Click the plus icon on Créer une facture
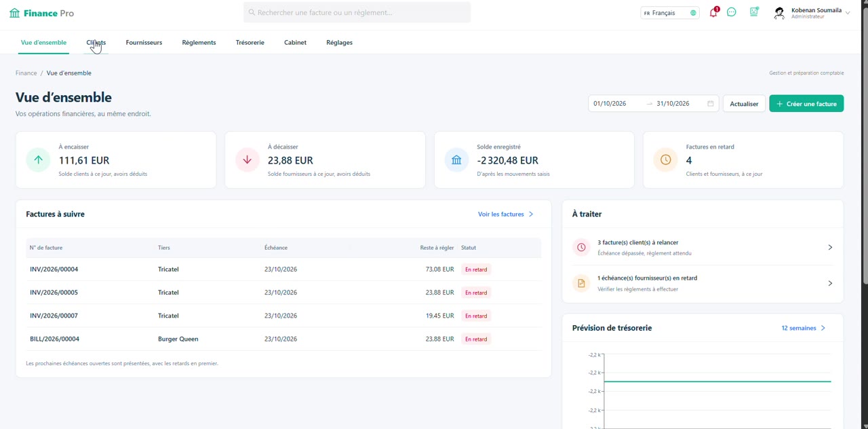 [780, 104]
